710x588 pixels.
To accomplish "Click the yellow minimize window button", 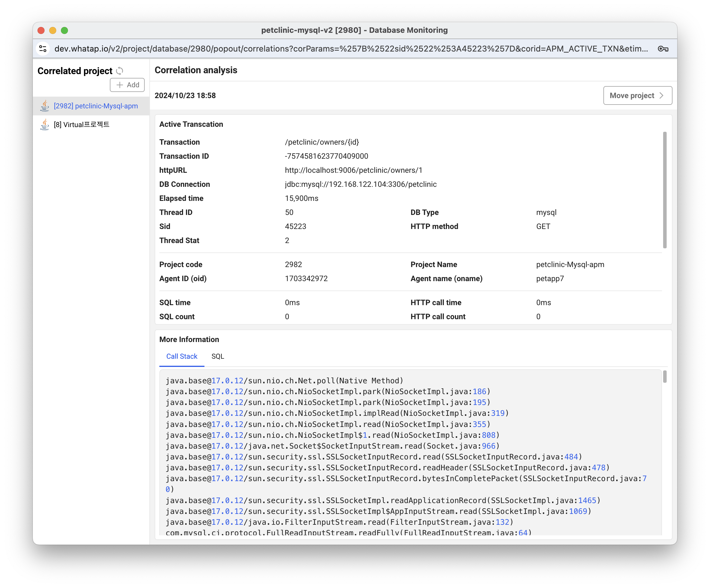I will (x=53, y=30).
